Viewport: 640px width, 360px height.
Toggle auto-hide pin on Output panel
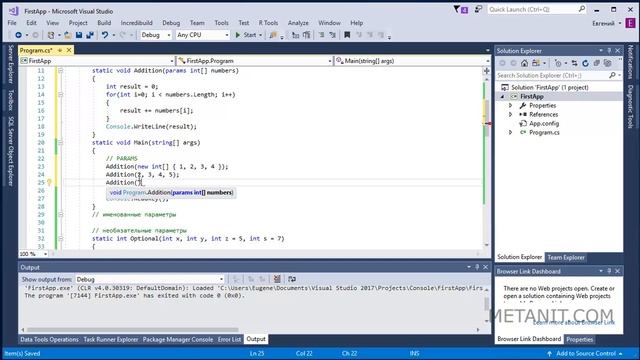click(477, 267)
